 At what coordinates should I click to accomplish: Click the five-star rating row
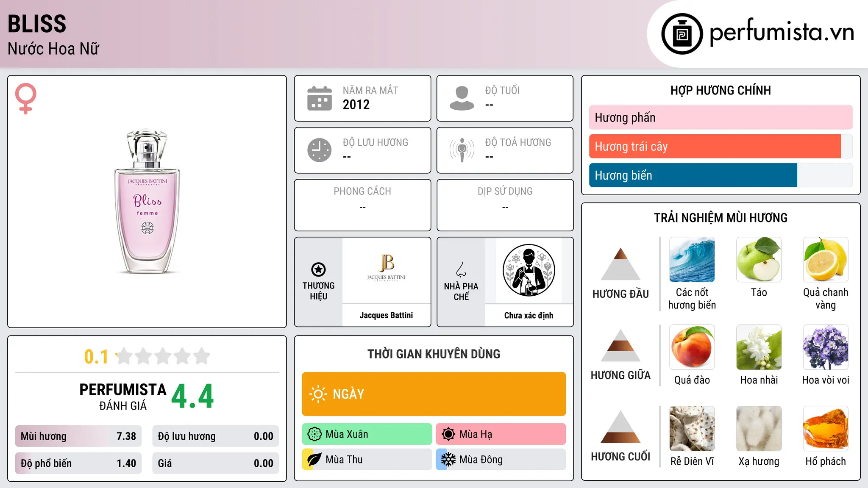[163, 356]
